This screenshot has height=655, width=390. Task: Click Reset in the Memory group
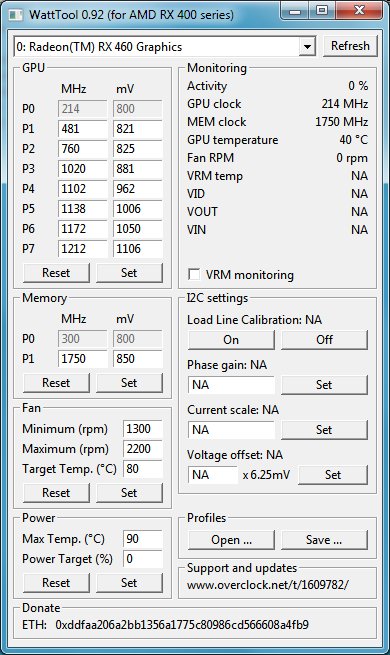click(x=56, y=383)
